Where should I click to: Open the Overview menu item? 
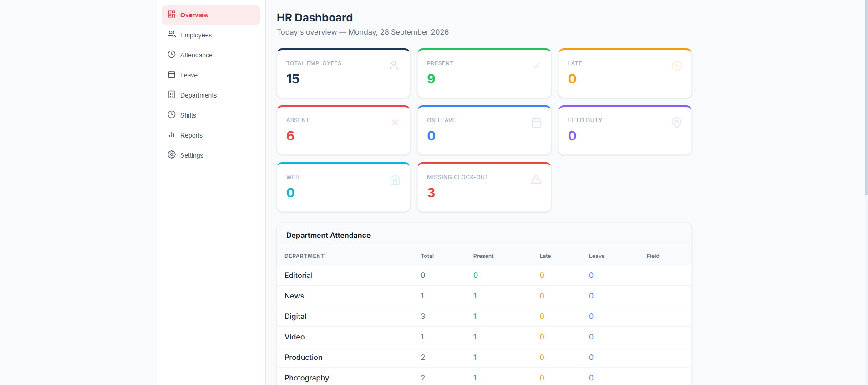tap(211, 15)
